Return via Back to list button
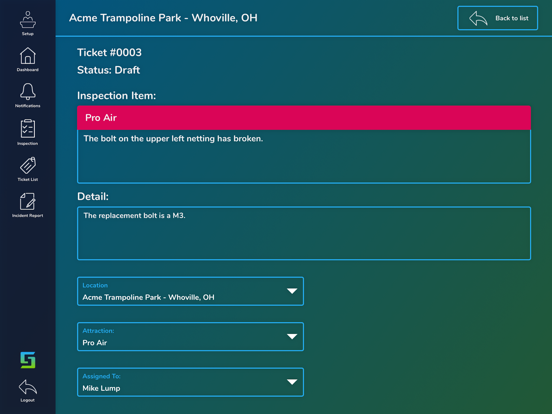 click(x=497, y=18)
